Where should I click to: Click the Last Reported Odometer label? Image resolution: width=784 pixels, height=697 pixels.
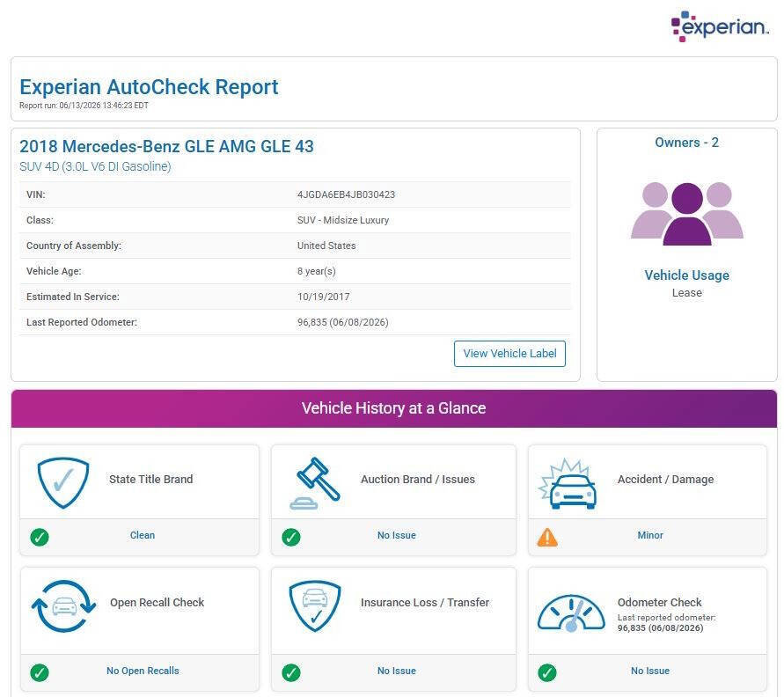[82, 322]
